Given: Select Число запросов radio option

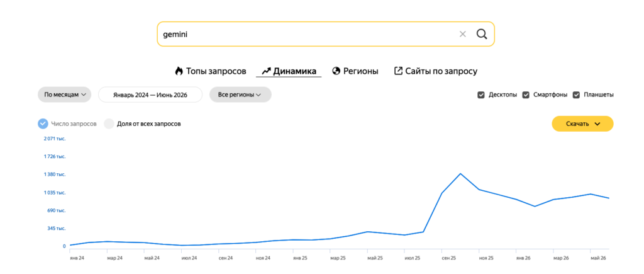Looking at the screenshot, I should click(43, 124).
